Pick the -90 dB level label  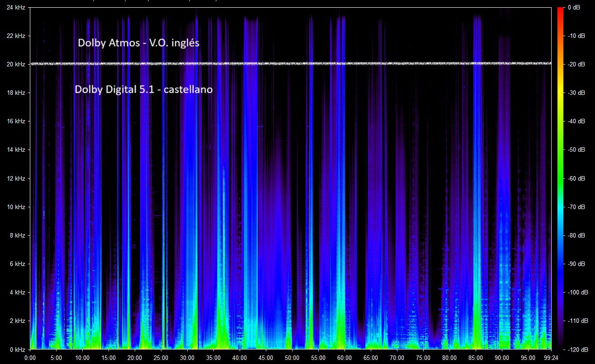(x=576, y=264)
